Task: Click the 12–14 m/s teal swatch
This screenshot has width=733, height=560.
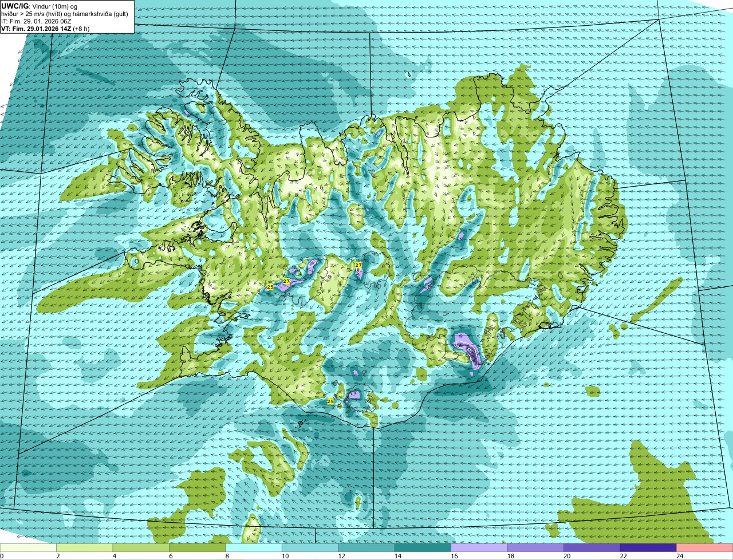Action: (x=366, y=547)
